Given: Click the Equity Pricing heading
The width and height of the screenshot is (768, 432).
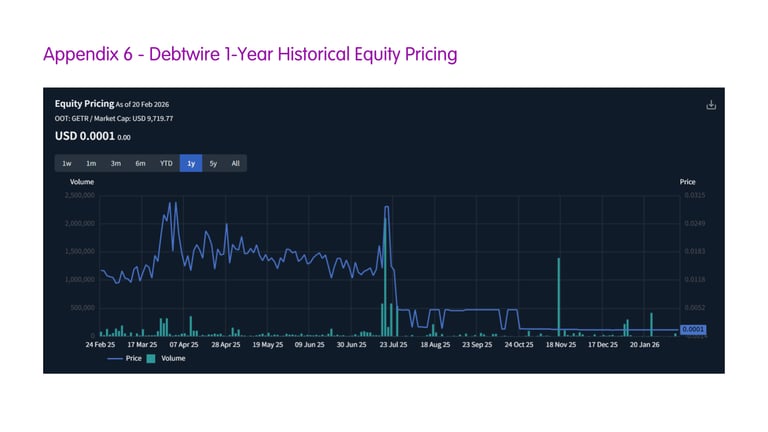Looking at the screenshot, I should (x=84, y=103).
